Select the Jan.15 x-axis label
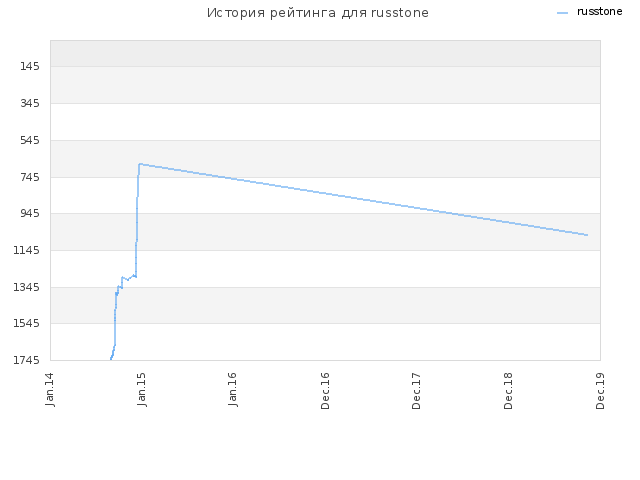640x480 pixels. point(142,389)
